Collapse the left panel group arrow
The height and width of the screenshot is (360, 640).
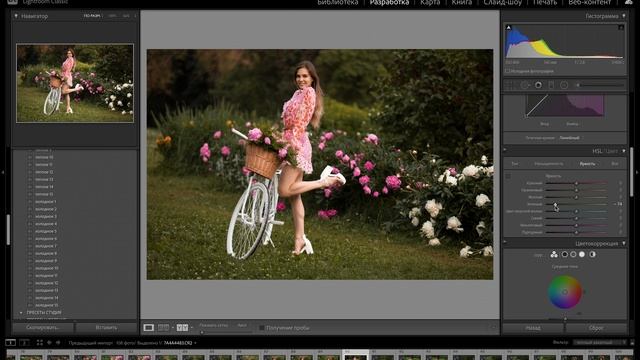click(3, 172)
